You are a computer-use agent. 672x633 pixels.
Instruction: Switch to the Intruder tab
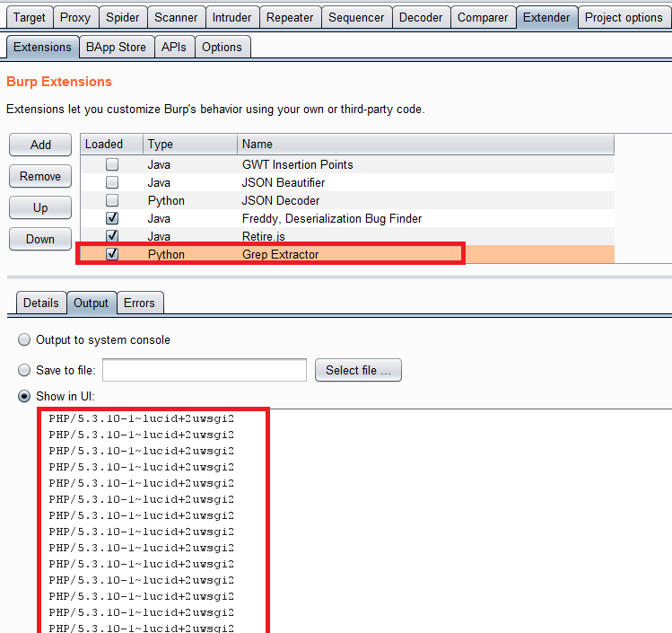(x=232, y=17)
